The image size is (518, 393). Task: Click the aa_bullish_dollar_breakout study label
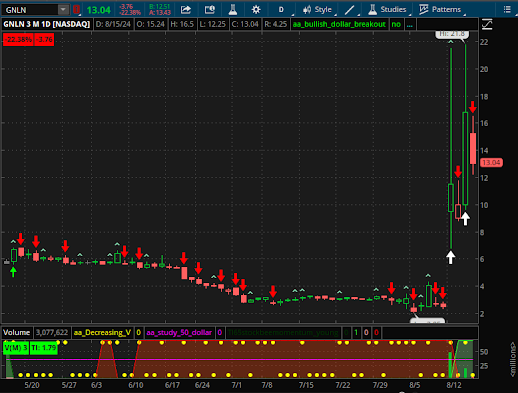click(339, 24)
